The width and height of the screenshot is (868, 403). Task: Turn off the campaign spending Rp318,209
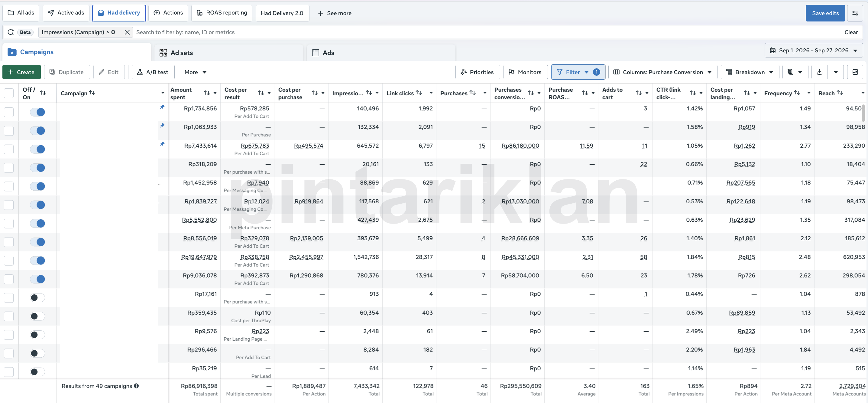(37, 168)
